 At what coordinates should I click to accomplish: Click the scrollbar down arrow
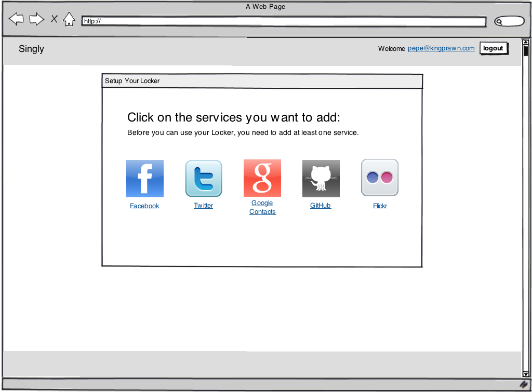(x=526, y=374)
